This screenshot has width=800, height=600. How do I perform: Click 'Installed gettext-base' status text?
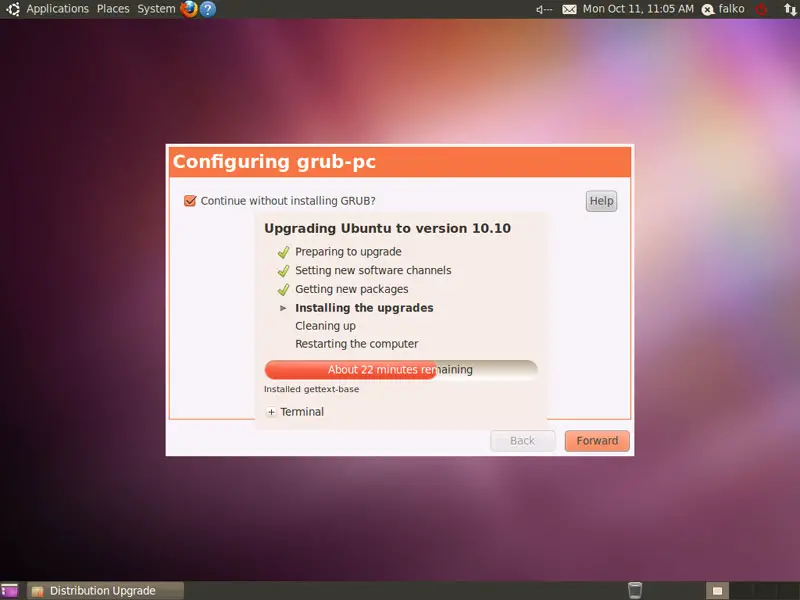click(311, 389)
